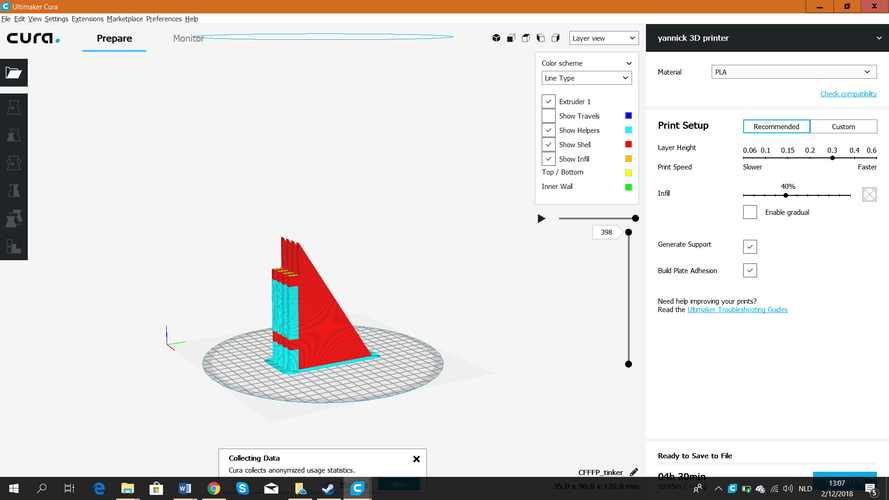This screenshot has width=889, height=500.
Task: Open the Settings menu
Action: 56,19
